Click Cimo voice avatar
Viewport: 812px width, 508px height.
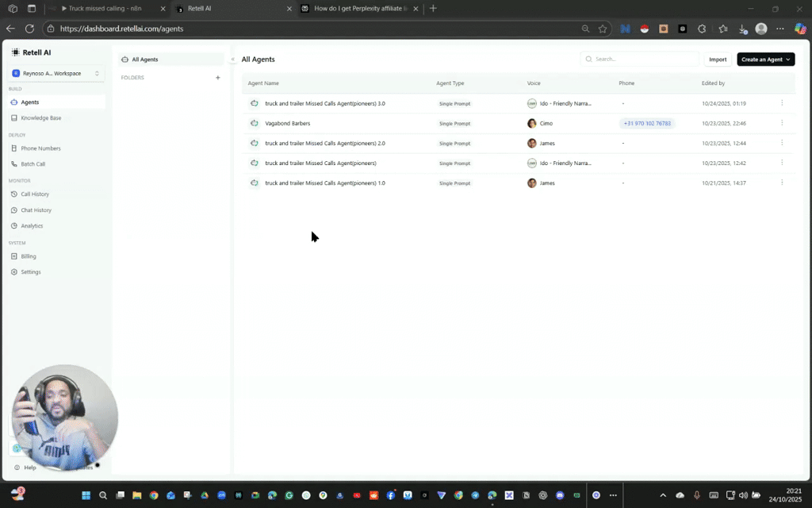click(532, 123)
